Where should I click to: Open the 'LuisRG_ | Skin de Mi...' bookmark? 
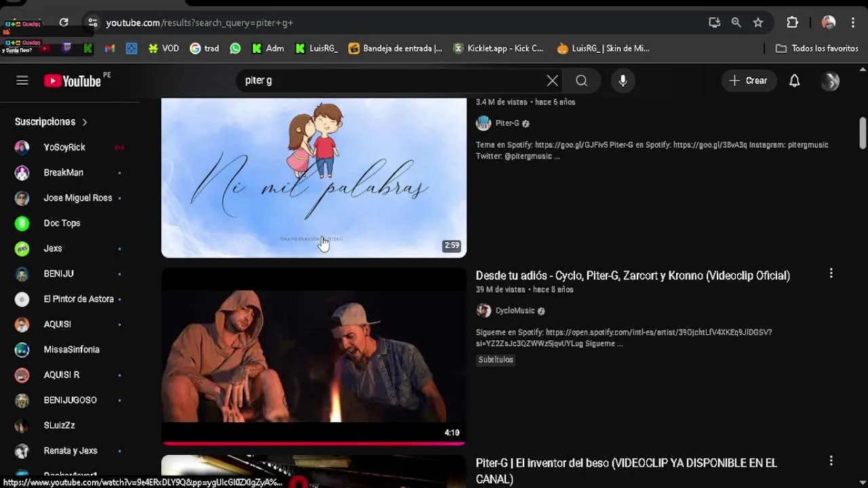604,48
